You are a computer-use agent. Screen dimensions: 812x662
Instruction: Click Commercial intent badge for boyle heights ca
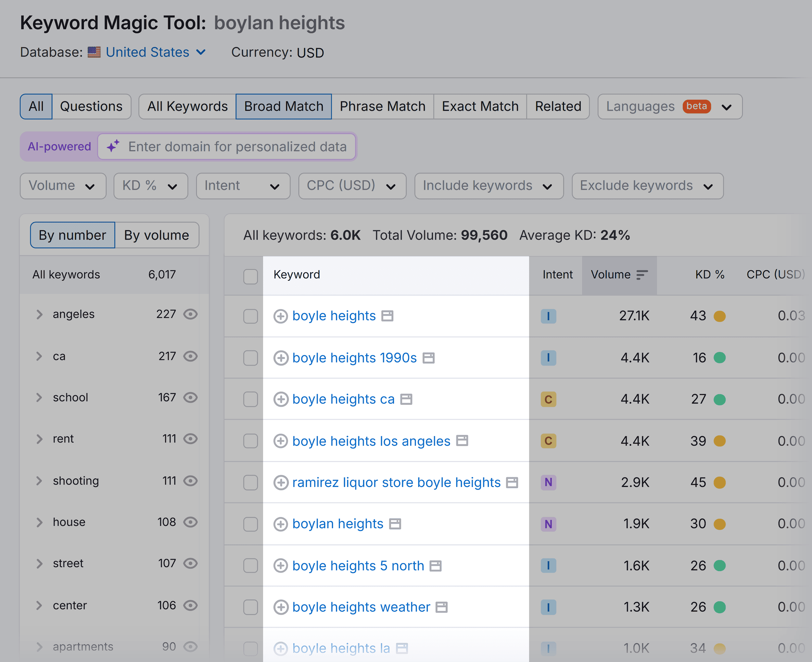click(x=549, y=399)
